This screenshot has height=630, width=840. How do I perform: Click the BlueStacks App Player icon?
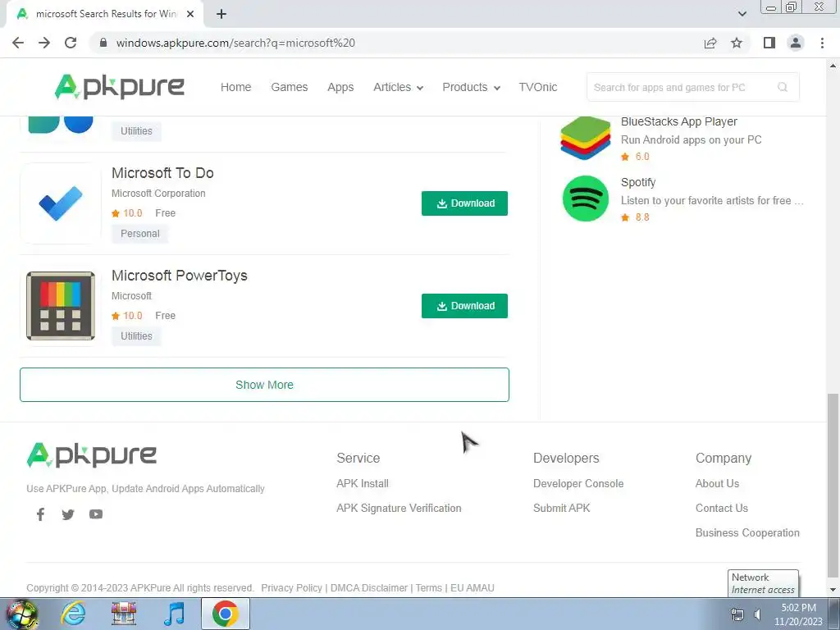coord(586,138)
